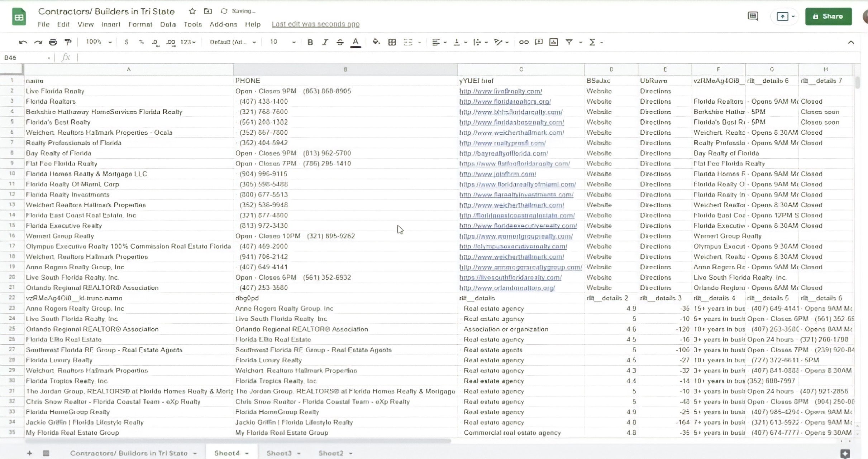Open the borders tool
Viewport: 868px width, 459px height.
pyautogui.click(x=392, y=42)
